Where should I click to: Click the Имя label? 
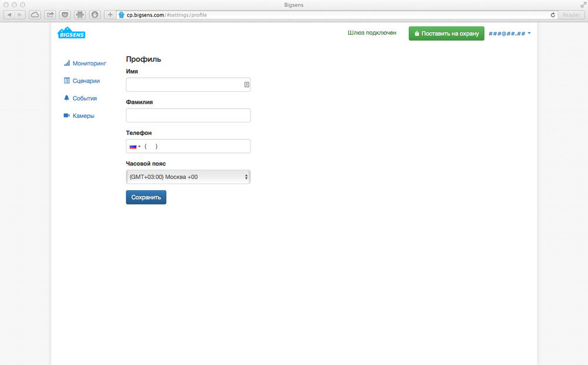[x=132, y=71]
